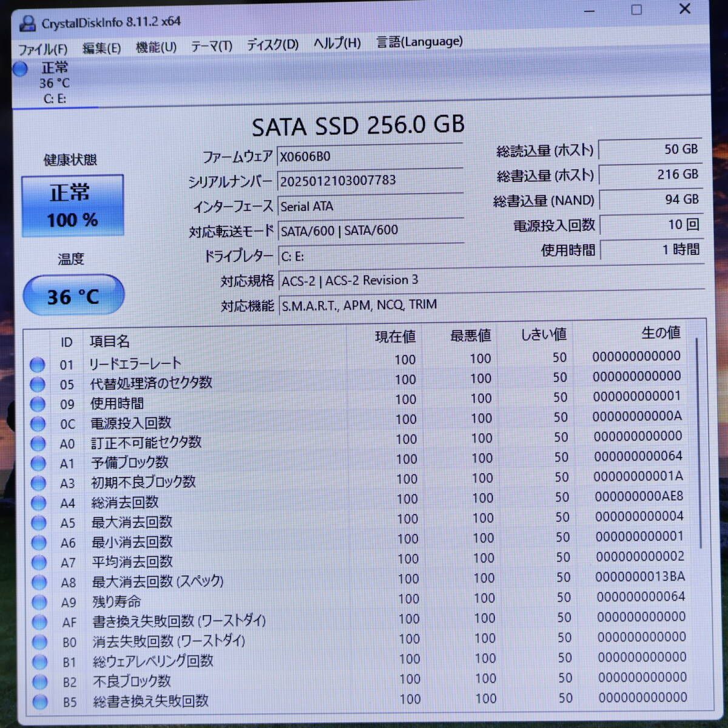Viewport: 728px width, 728px height.
Task: Click raw value 000000000AE8
Action: (639, 496)
